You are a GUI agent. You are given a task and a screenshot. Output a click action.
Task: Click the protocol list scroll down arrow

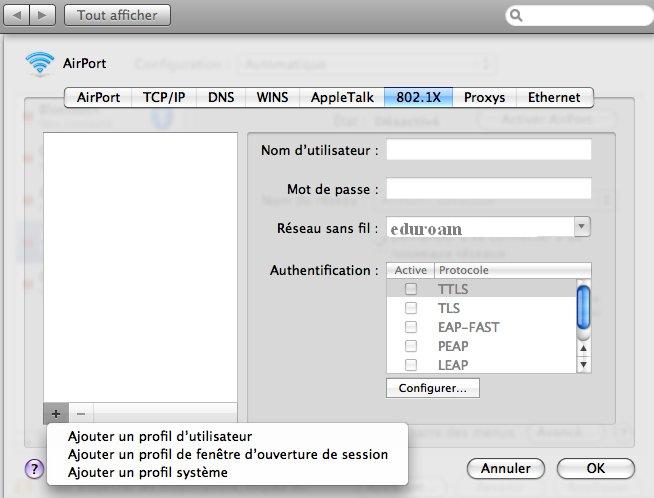[584, 365]
